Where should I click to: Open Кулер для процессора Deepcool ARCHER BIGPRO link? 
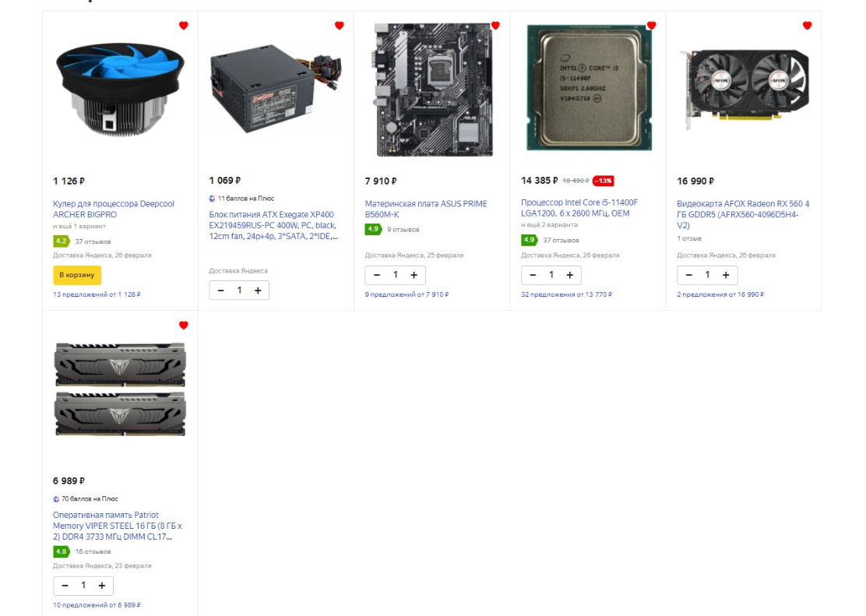tap(113, 209)
